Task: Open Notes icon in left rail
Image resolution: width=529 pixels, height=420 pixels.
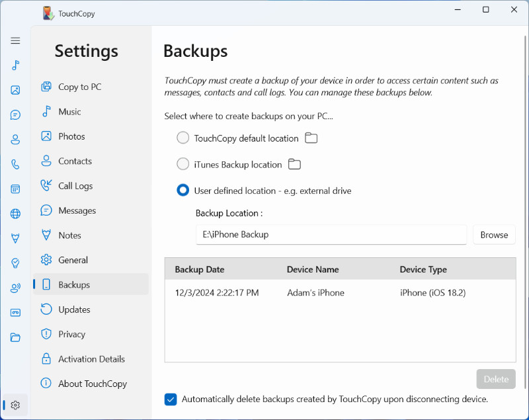Action: pos(15,239)
